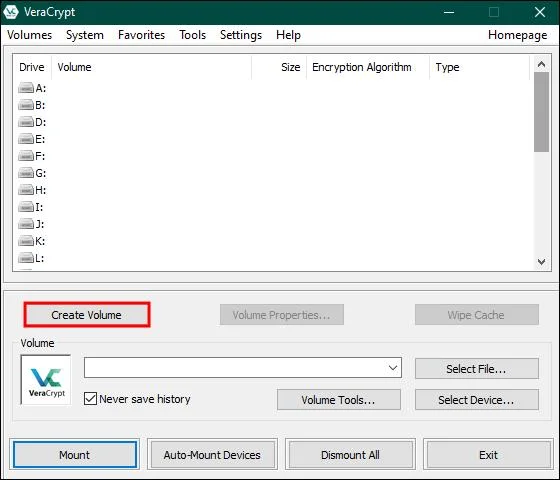Click the drive list scroll up arrow

point(541,64)
